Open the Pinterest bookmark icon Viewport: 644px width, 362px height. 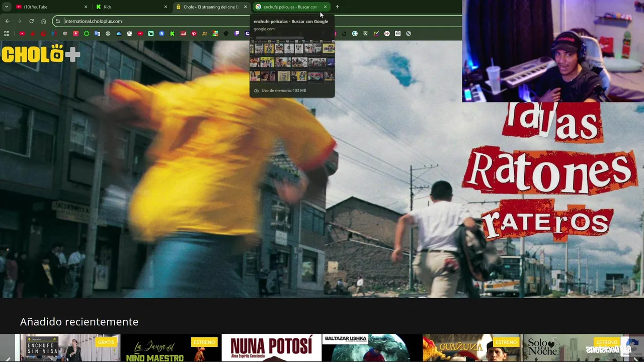pos(194,34)
